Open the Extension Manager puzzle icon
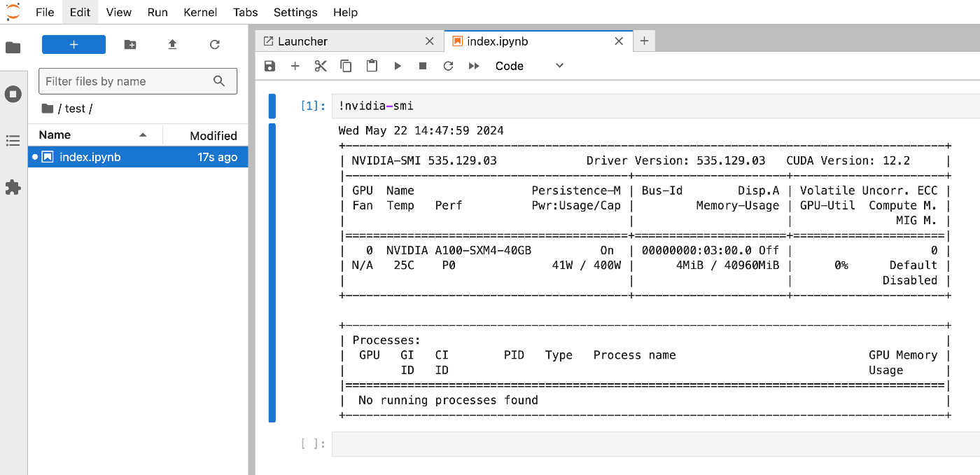The image size is (980, 475). click(x=13, y=187)
